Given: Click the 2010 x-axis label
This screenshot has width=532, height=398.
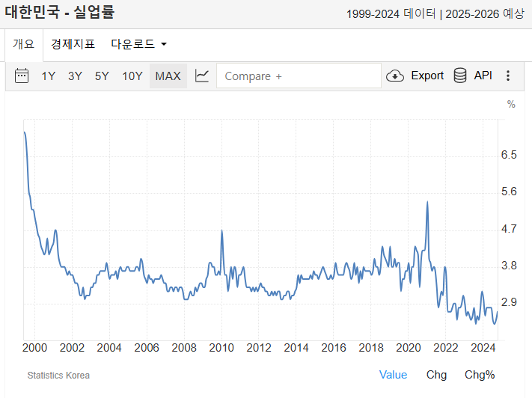Looking at the screenshot, I should click(x=221, y=348).
